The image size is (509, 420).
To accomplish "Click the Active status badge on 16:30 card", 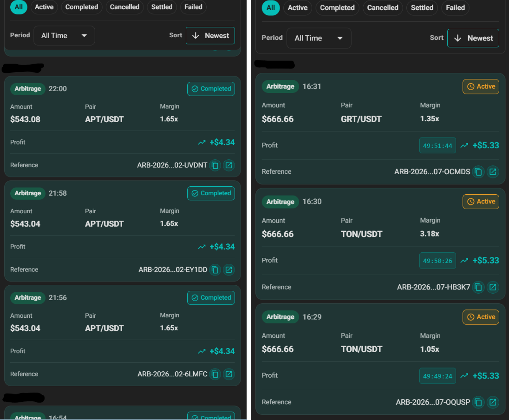I will pos(481,201).
